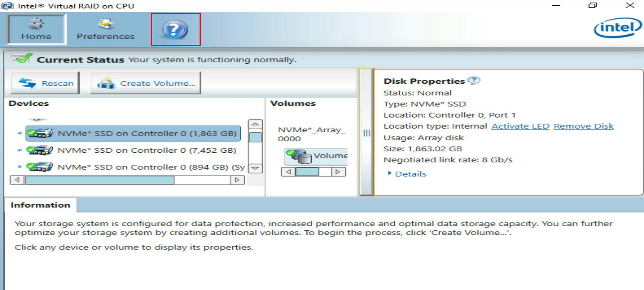644x290 pixels.
Task: Click the Volumes scroll right arrow
Action: coord(338,172)
